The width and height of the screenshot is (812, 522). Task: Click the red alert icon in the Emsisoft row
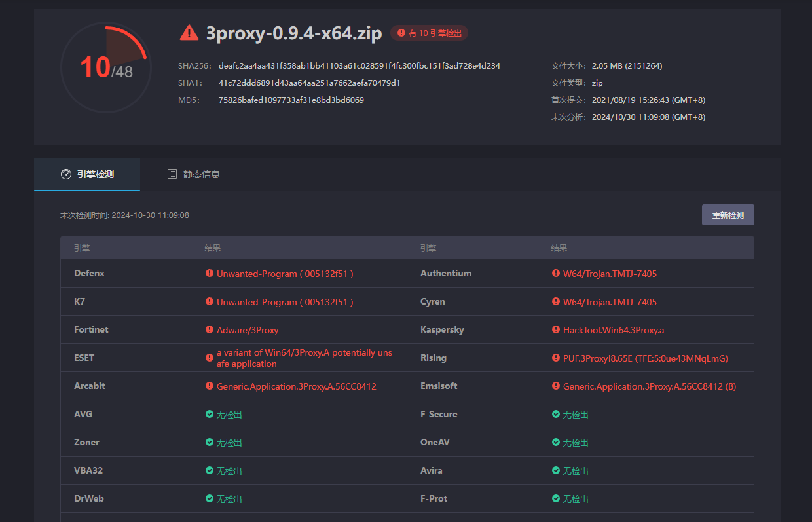click(x=556, y=386)
